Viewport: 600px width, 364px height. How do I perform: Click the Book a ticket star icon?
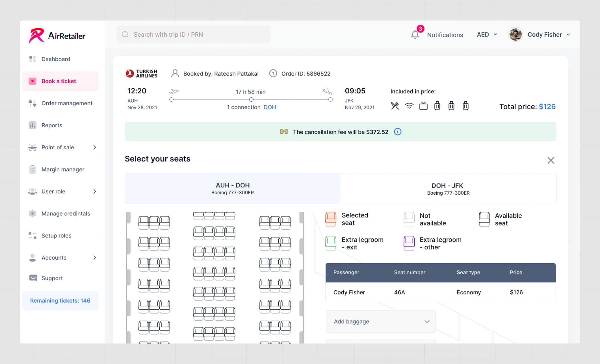[x=33, y=81]
